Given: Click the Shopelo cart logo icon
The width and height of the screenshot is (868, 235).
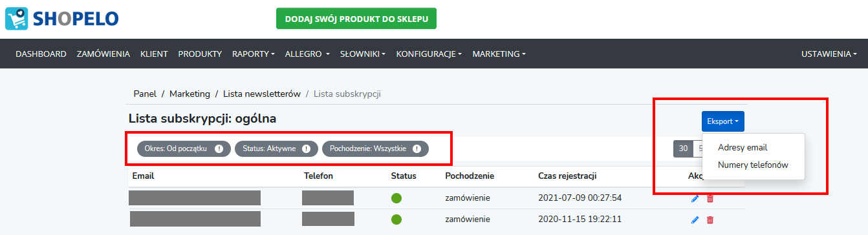Looking at the screenshot, I should point(17,19).
